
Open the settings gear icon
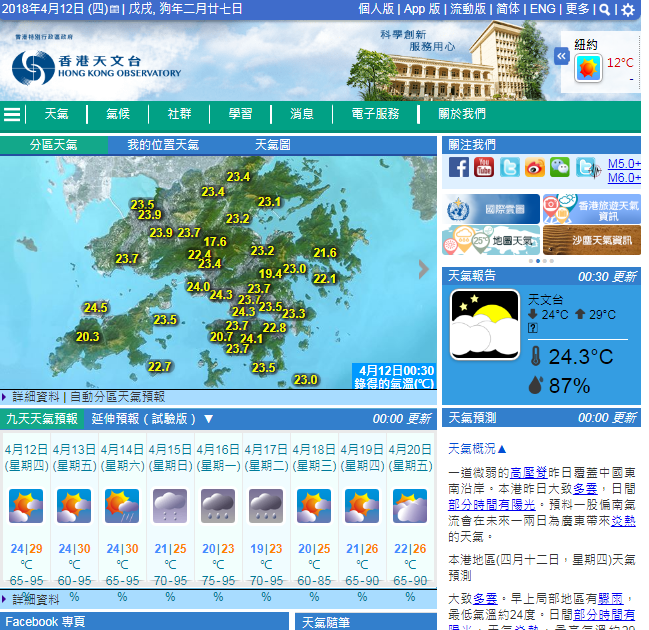(628, 9)
